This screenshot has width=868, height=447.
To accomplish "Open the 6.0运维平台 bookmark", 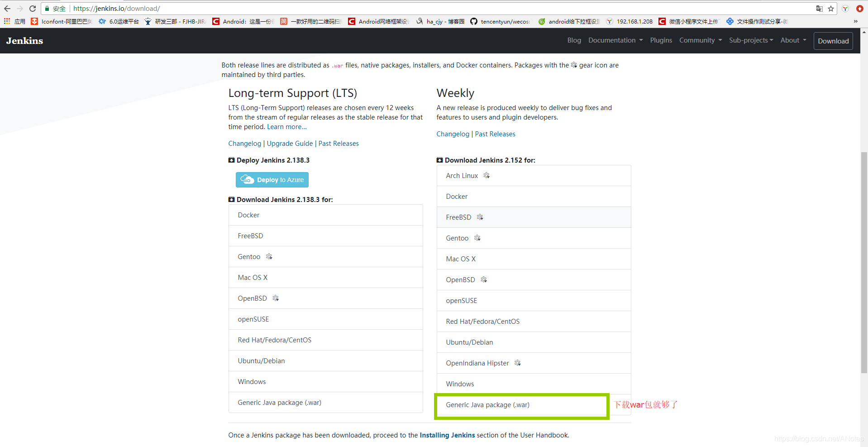I will point(119,21).
